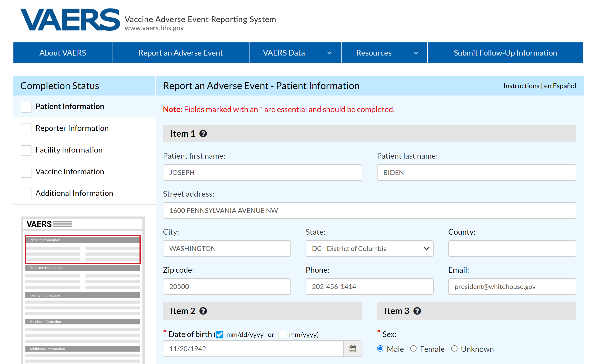This screenshot has height=364, width=598.
Task: Click the VAERS logo
Action: (x=70, y=19)
